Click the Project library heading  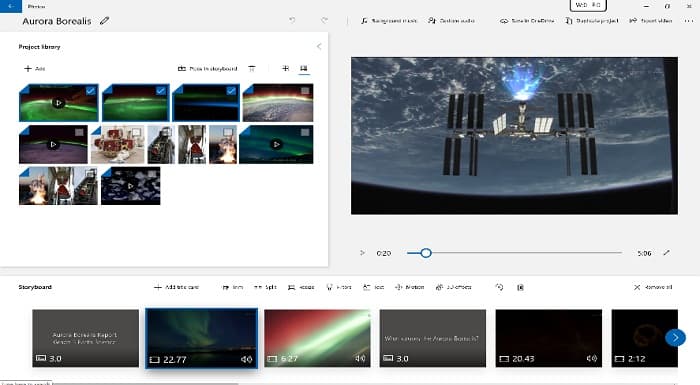[39, 46]
